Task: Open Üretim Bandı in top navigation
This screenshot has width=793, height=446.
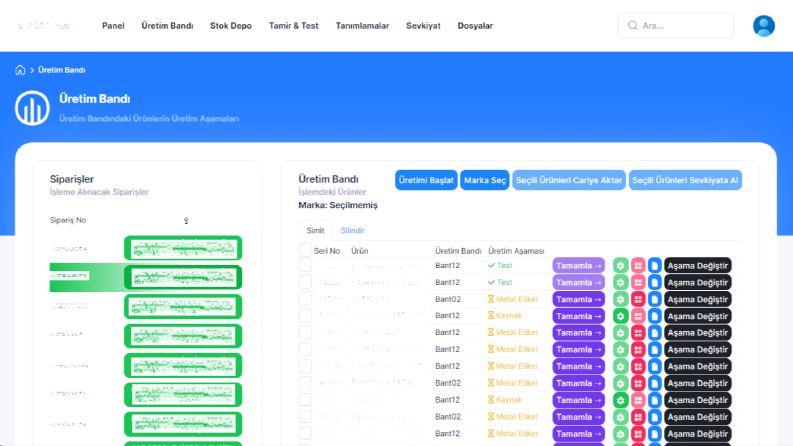Action: (167, 26)
